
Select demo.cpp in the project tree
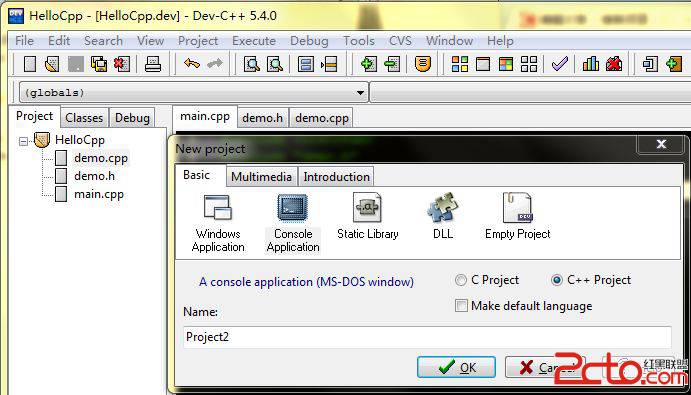(x=101, y=158)
